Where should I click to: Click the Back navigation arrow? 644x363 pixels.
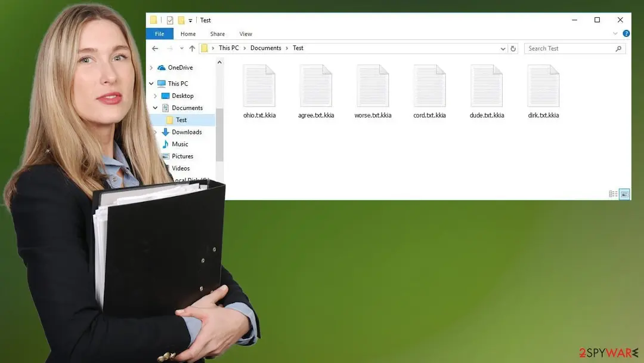[x=155, y=48]
